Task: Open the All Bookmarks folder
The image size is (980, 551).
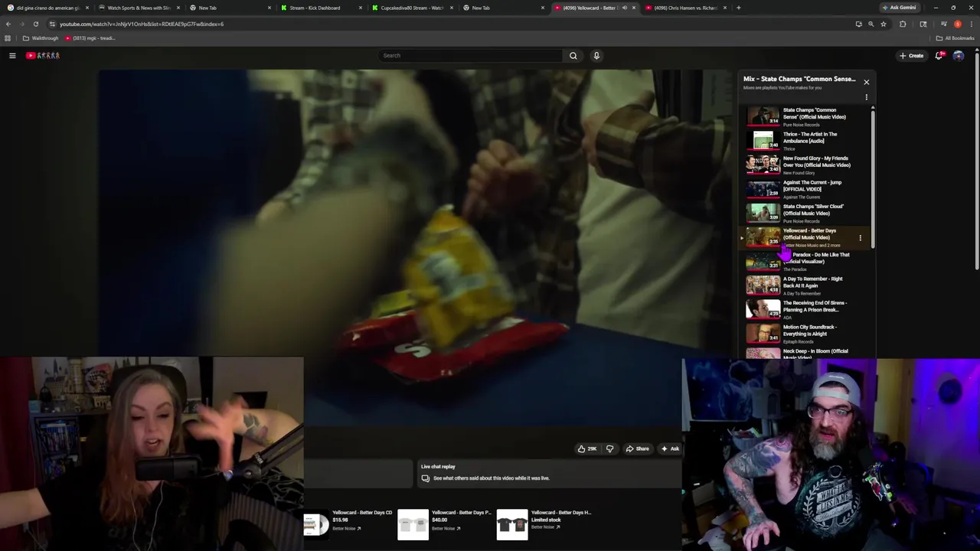Action: pyautogui.click(x=955, y=38)
